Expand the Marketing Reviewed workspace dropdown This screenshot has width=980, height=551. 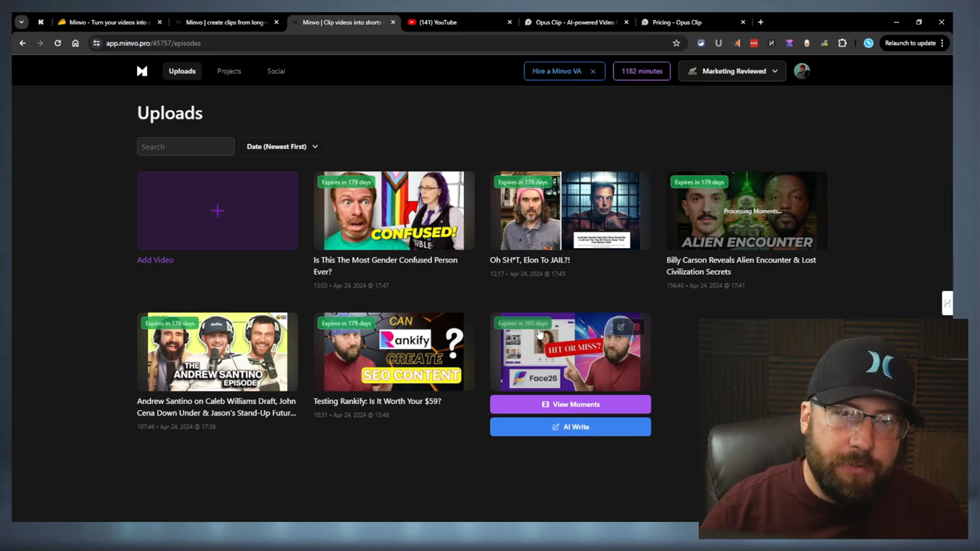click(733, 71)
